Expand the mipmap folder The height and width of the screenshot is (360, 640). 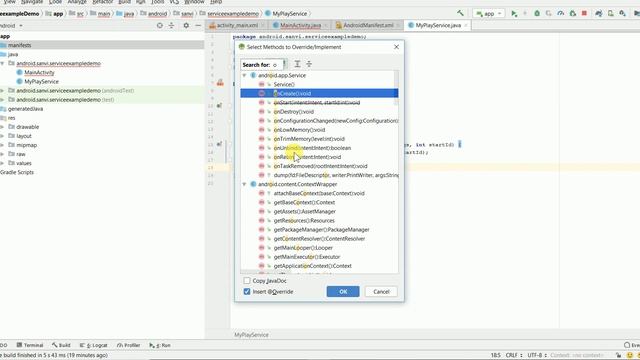pyautogui.click(x=2, y=145)
